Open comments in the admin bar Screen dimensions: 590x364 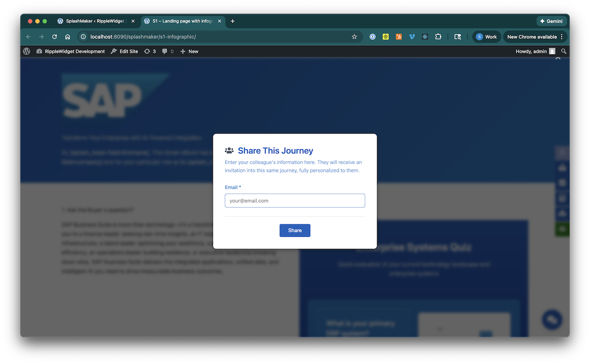tap(168, 51)
